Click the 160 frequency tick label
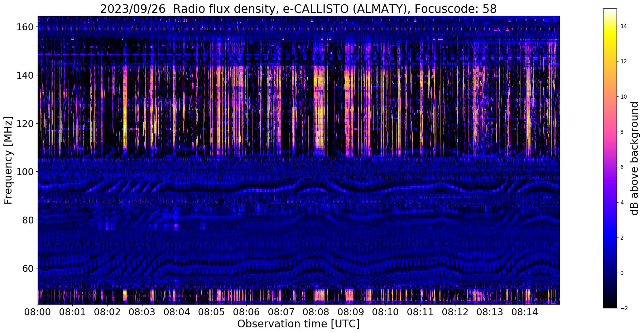644x333 pixels. (x=24, y=27)
